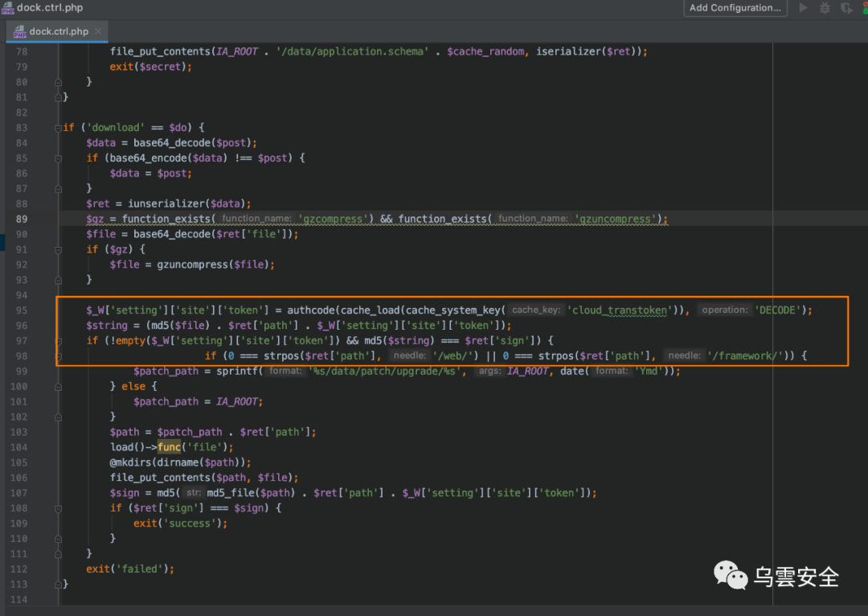Click "exit('failed');" on line 112
This screenshot has width=868, height=616.
(x=130, y=569)
